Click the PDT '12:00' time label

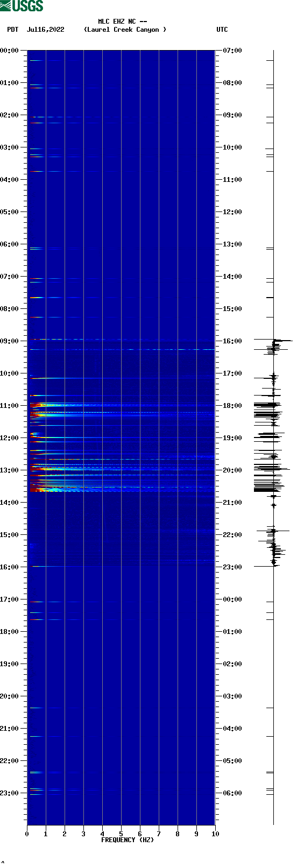[10, 438]
